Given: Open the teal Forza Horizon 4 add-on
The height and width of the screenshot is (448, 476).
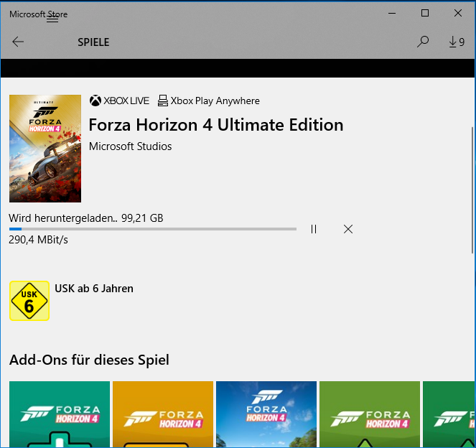Looking at the screenshot, I should point(60,414).
